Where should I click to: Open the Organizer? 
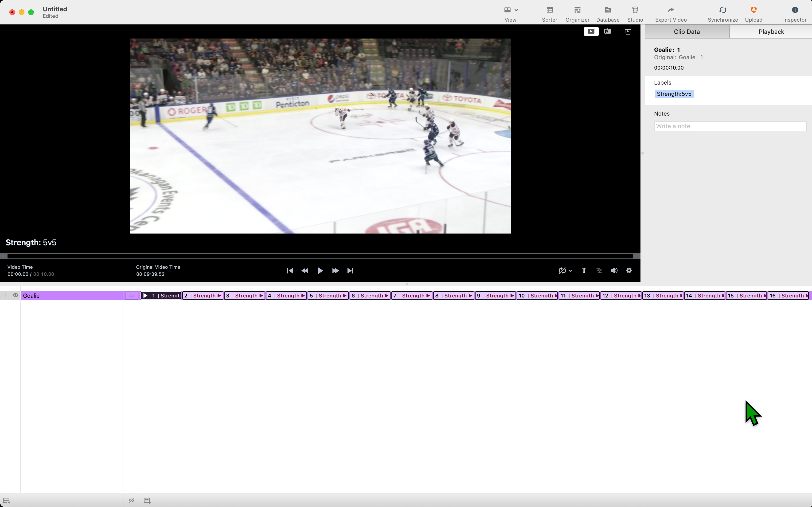(x=577, y=13)
